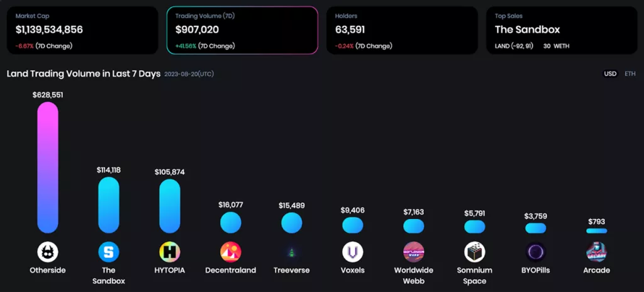The width and height of the screenshot is (644, 292).
Task: Select the Market Cap card
Action: point(82,30)
